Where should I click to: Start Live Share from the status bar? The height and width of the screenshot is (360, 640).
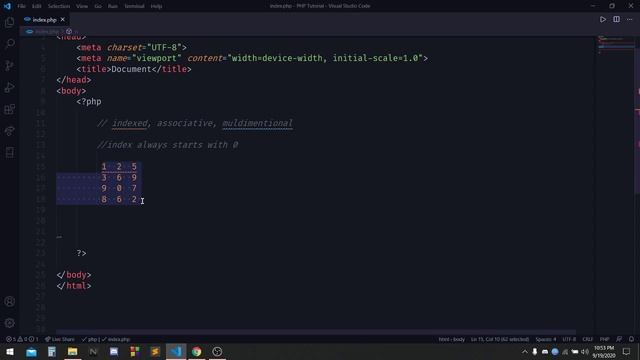click(x=60, y=339)
